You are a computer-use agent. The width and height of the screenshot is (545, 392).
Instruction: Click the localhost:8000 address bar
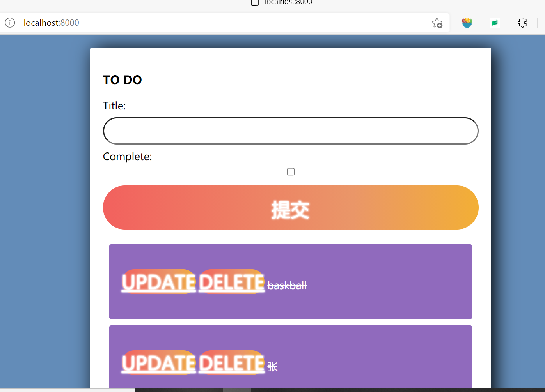[x=224, y=23]
